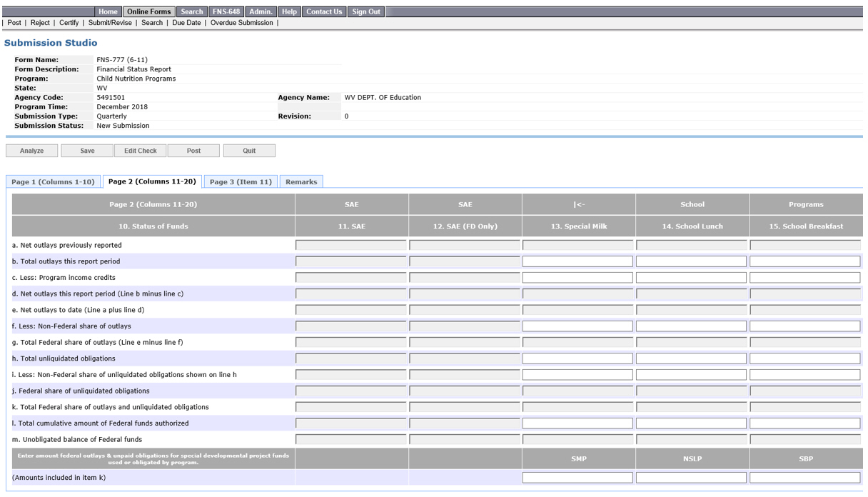Image resolution: width=868 pixels, height=497 pixels.
Task: Open the Online Forms menu
Action: pos(149,12)
